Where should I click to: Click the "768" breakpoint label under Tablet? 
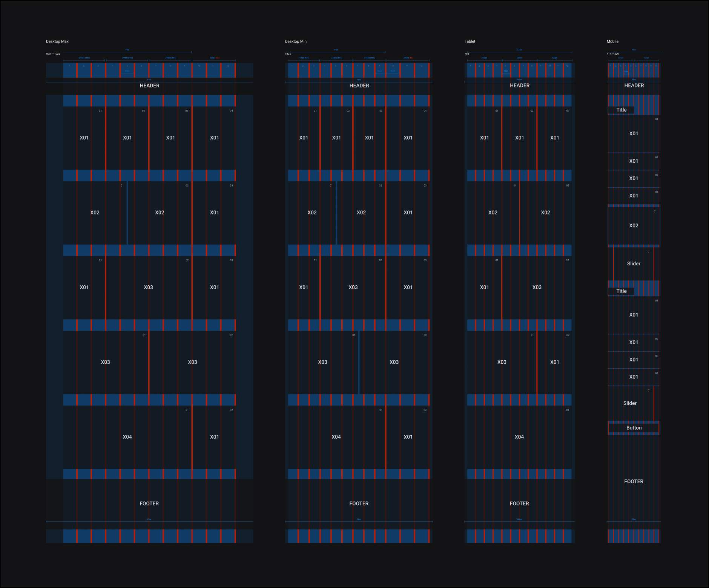point(467,54)
